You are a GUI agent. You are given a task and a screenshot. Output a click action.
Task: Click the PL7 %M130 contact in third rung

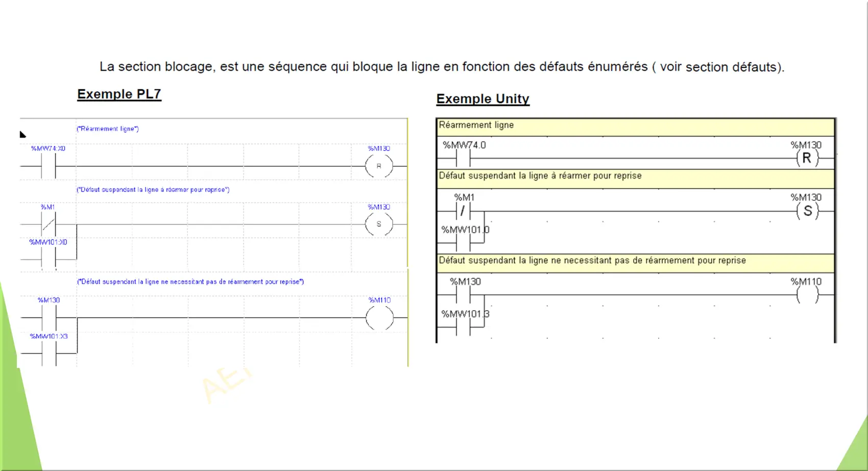coord(49,318)
